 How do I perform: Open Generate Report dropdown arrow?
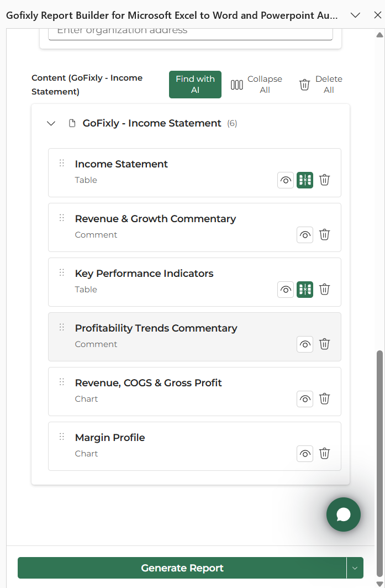pyautogui.click(x=355, y=568)
